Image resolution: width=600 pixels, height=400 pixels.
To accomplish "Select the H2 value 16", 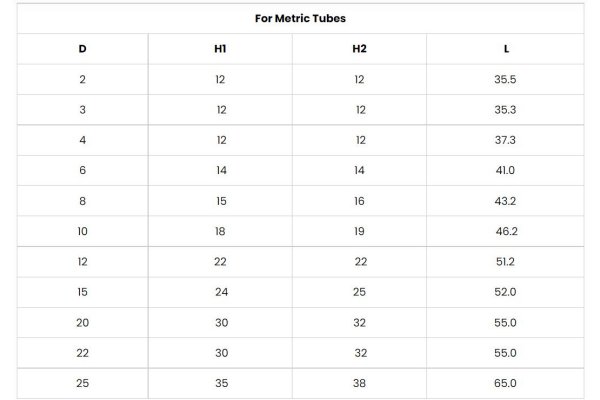I will (x=360, y=201).
